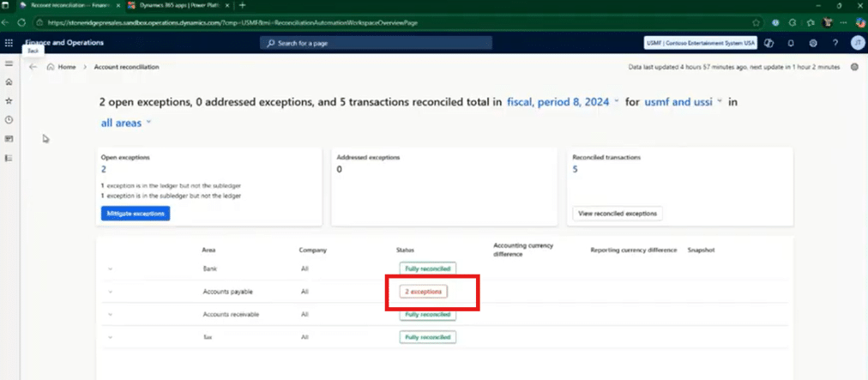Viewport: 868px width, 380px height.
Task: Click the back arrow beside Home
Action: coord(33,67)
